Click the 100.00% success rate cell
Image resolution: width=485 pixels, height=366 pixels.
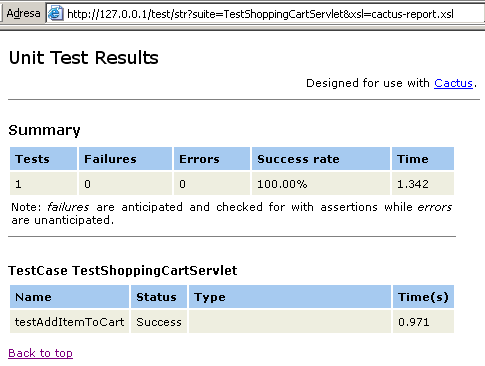(321, 184)
